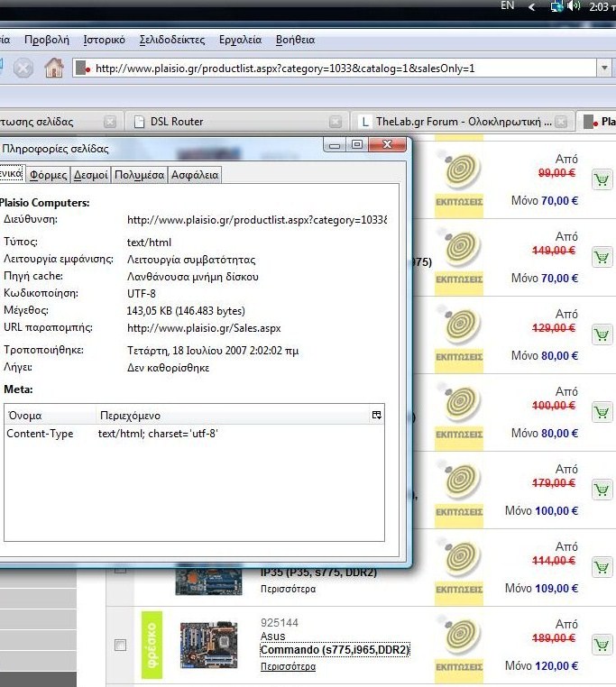
Task: Expand hidden system tray icons arrow
Action: click(532, 6)
